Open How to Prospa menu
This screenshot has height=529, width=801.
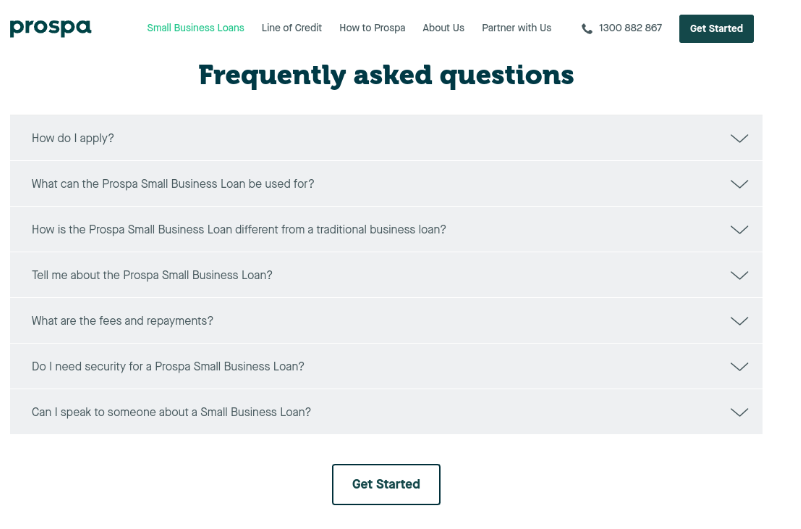[372, 28]
